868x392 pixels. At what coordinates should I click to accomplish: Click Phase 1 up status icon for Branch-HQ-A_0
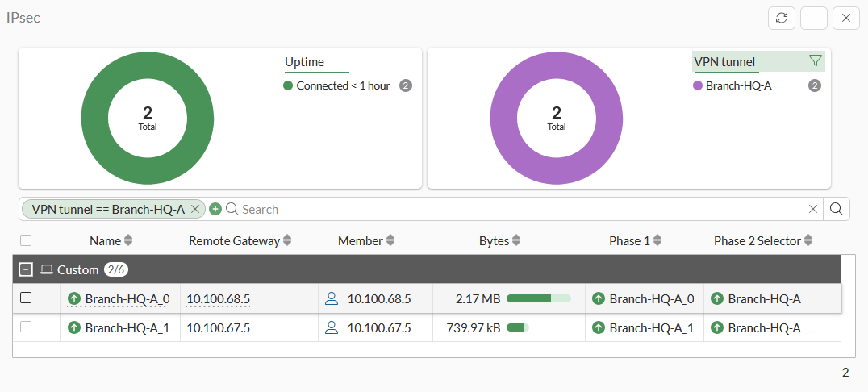pos(599,298)
